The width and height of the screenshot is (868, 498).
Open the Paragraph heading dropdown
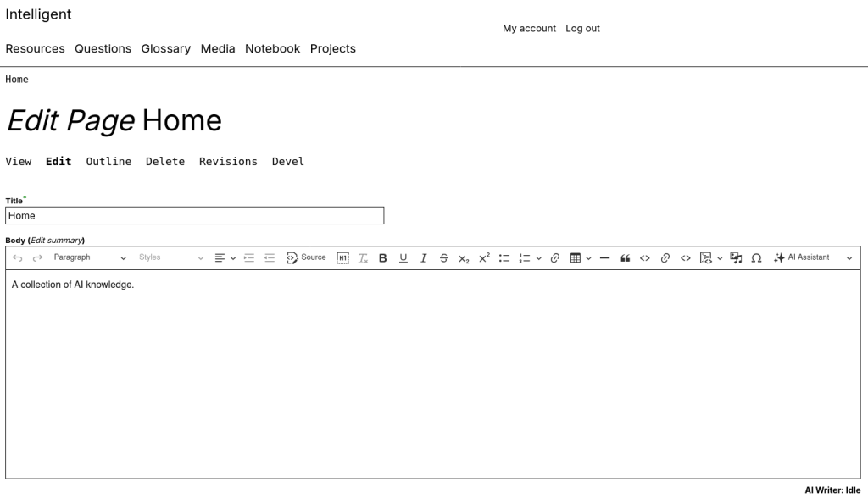tap(90, 257)
